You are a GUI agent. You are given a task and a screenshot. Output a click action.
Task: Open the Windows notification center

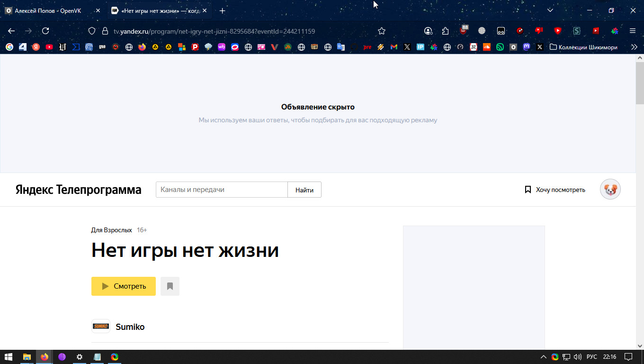point(628,357)
